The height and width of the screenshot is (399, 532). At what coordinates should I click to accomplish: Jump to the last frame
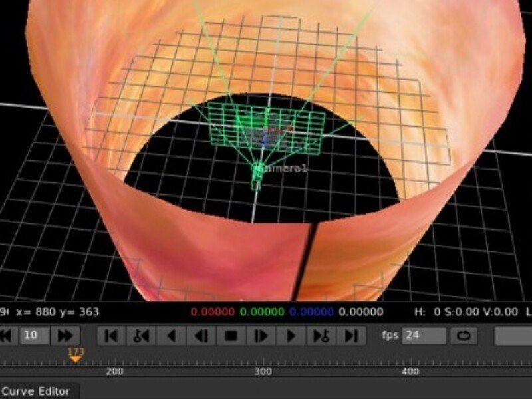tap(351, 336)
